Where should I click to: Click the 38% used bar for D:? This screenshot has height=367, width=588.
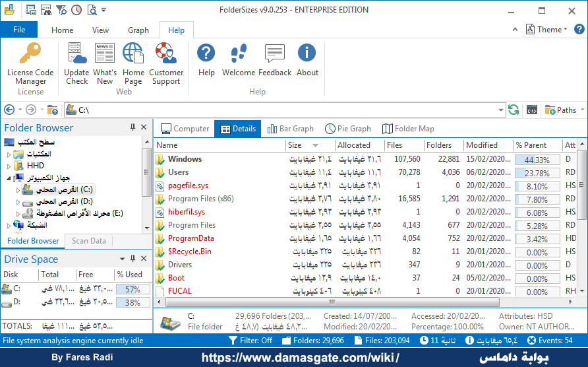132,302
